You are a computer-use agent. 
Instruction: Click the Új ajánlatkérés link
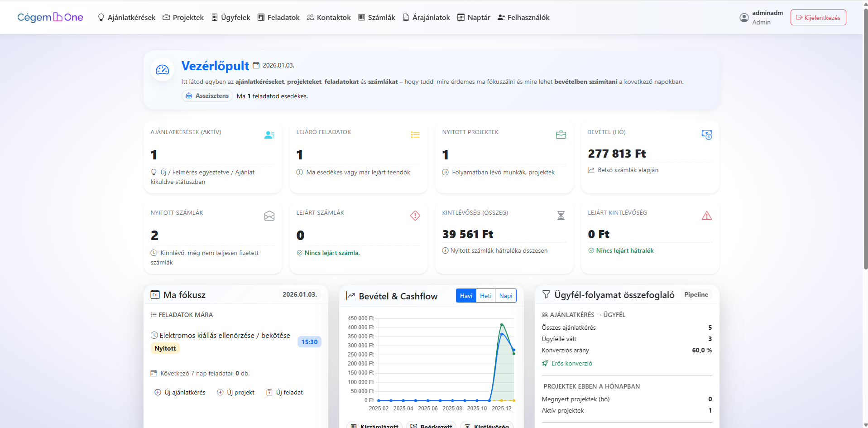(180, 392)
